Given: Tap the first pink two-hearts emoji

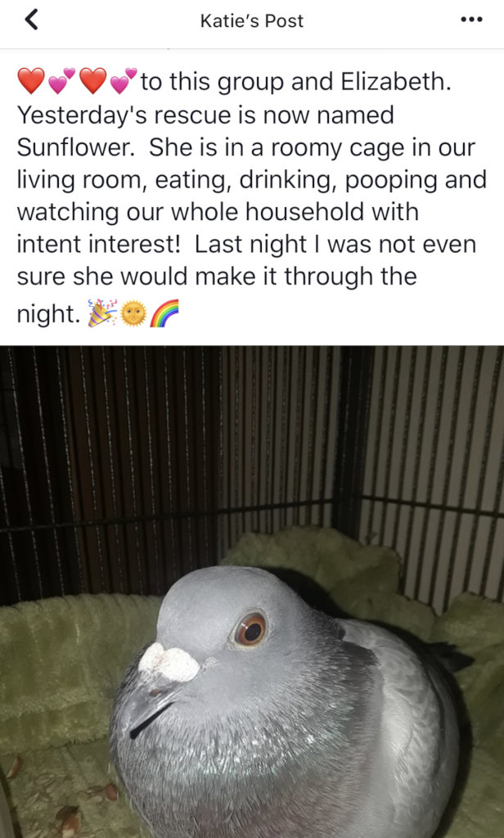Looking at the screenshot, I should (x=62, y=81).
